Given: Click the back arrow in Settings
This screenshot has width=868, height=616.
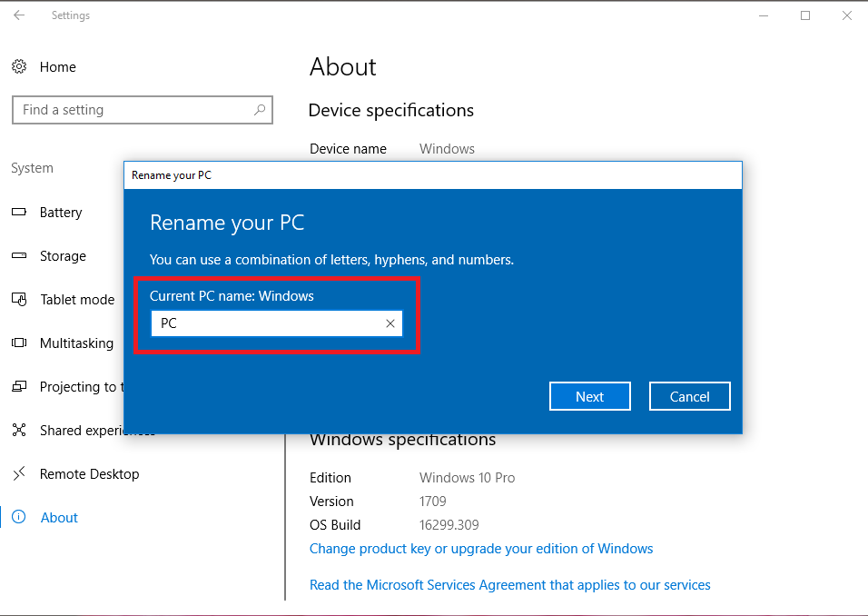Looking at the screenshot, I should click(19, 15).
